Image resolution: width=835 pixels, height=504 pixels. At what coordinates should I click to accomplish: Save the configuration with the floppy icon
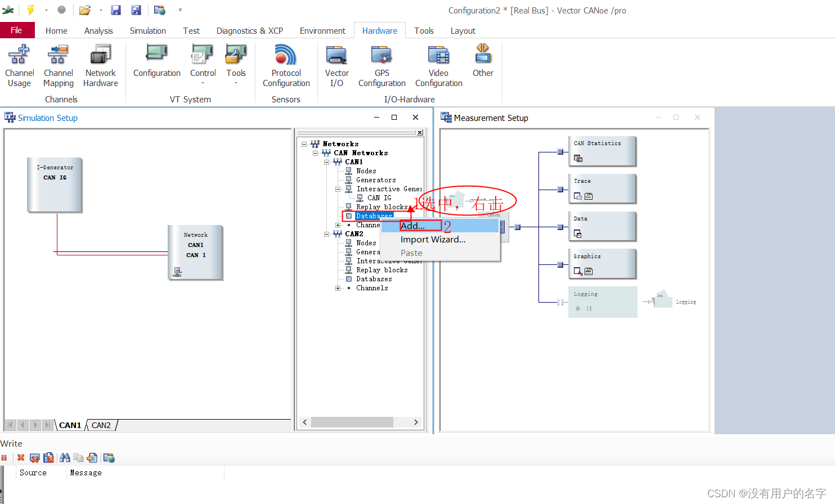(116, 10)
